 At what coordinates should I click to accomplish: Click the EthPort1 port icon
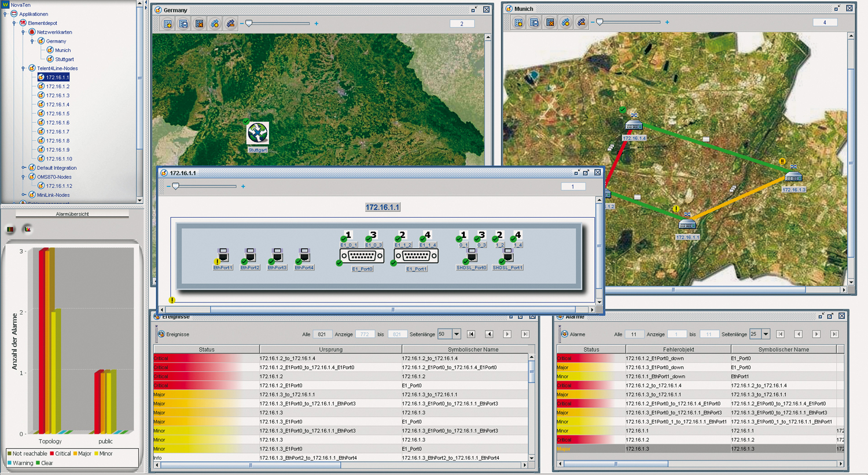(223, 255)
